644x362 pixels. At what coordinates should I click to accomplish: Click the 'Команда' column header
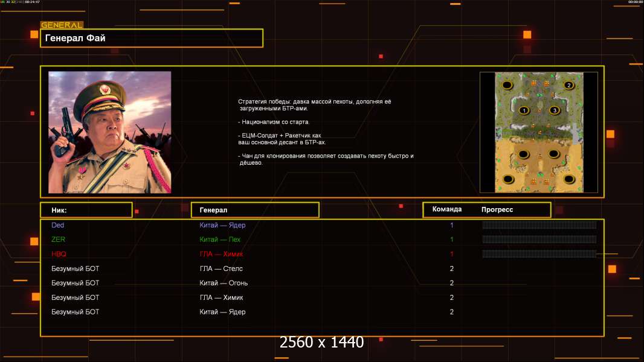[447, 209]
